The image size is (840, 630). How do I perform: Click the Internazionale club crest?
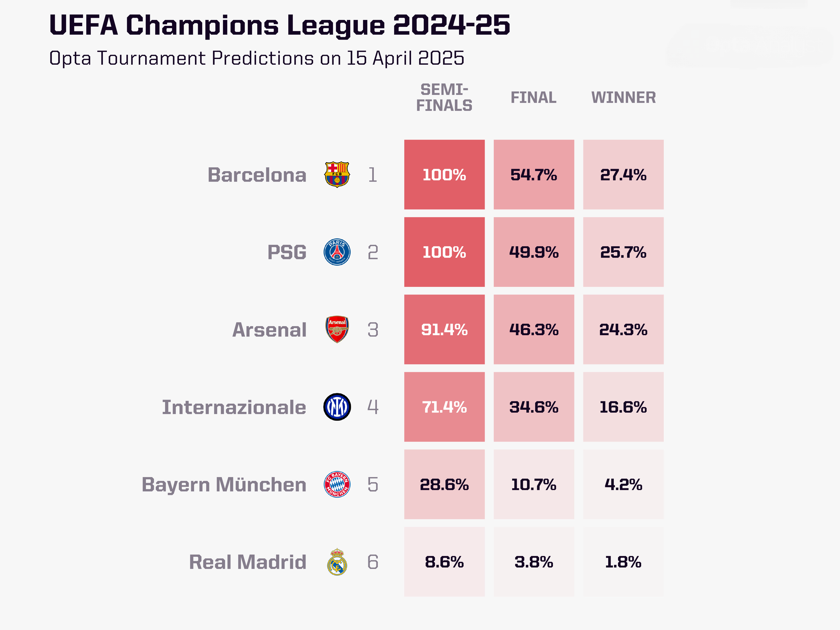(x=337, y=407)
